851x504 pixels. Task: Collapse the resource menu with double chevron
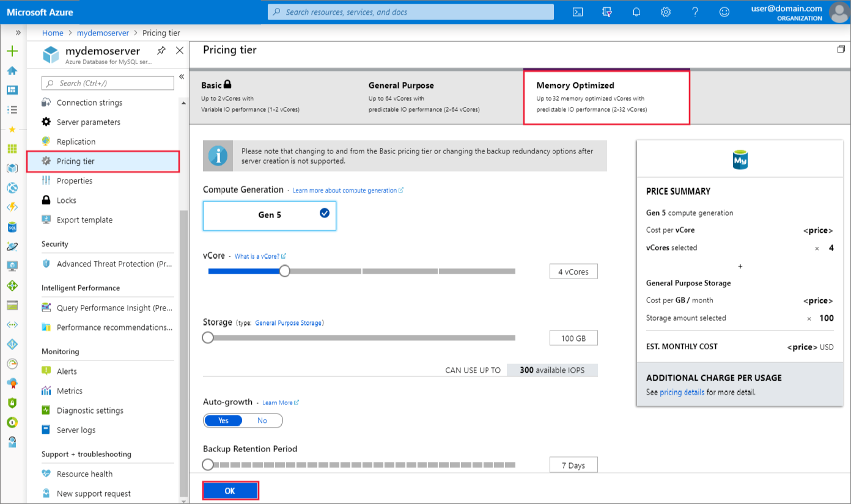tap(182, 77)
